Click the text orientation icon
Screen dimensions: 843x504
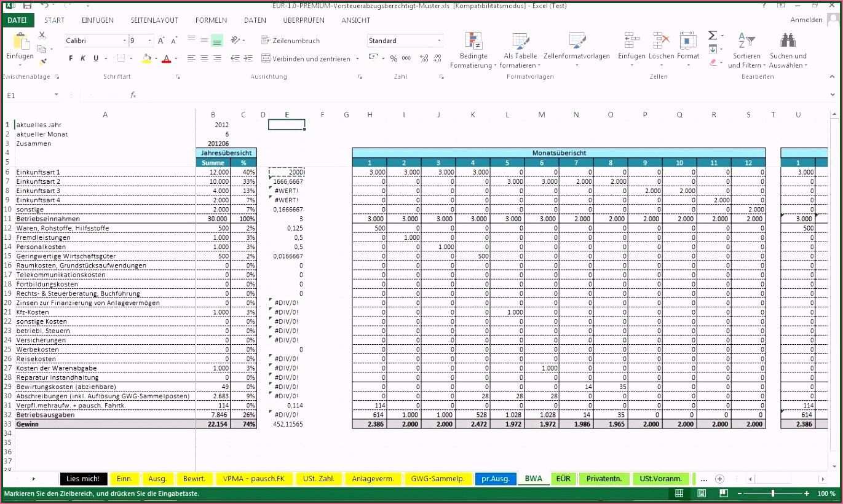tap(235, 40)
